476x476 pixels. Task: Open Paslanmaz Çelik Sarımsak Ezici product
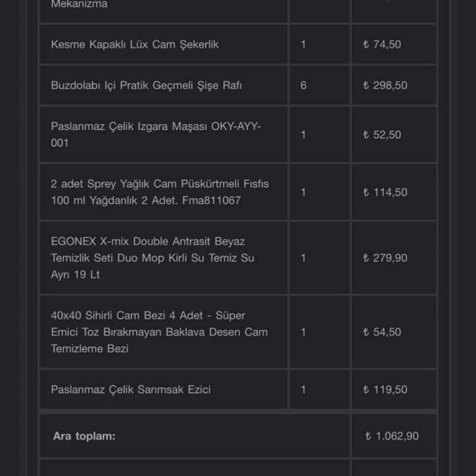pos(131,389)
